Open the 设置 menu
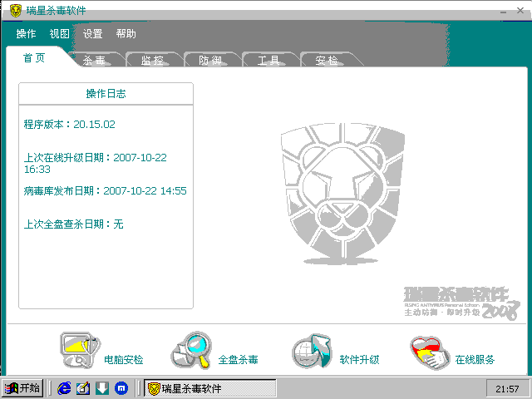Screen dimensions: 532x399 click(92, 33)
